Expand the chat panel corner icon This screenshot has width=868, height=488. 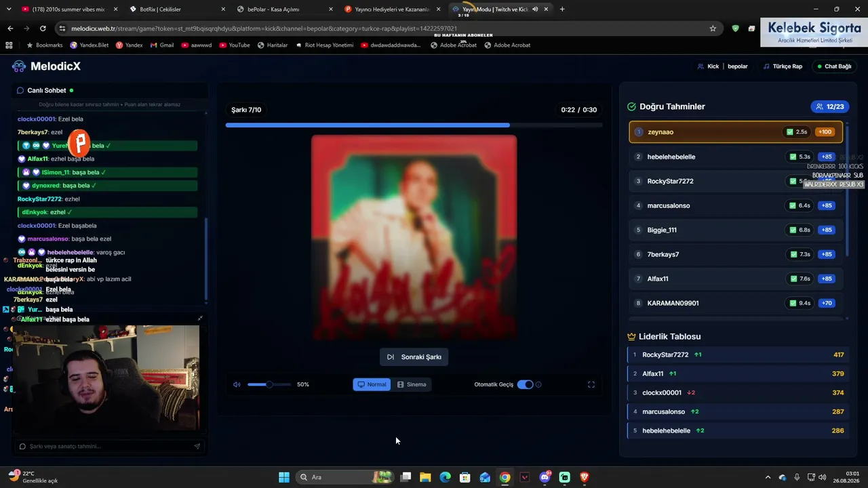pyautogui.click(x=200, y=319)
